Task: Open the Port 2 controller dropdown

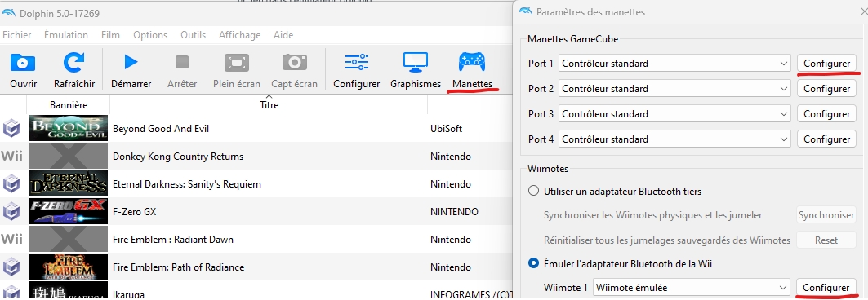Action: coord(674,88)
